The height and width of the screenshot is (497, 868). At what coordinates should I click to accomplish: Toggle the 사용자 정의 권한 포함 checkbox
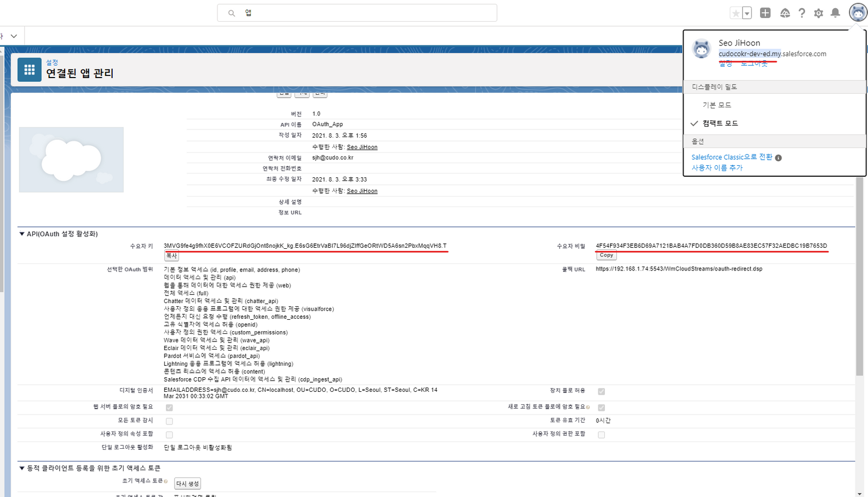click(601, 435)
